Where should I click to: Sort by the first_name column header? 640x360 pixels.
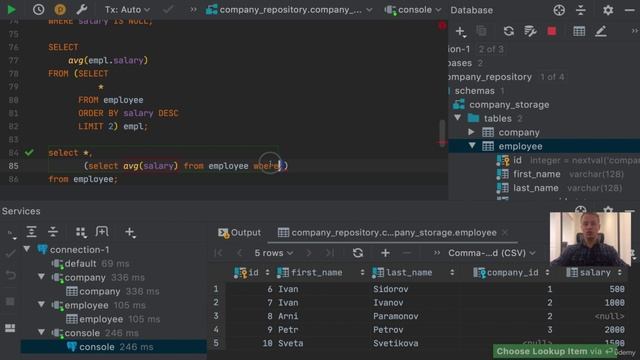320,272
